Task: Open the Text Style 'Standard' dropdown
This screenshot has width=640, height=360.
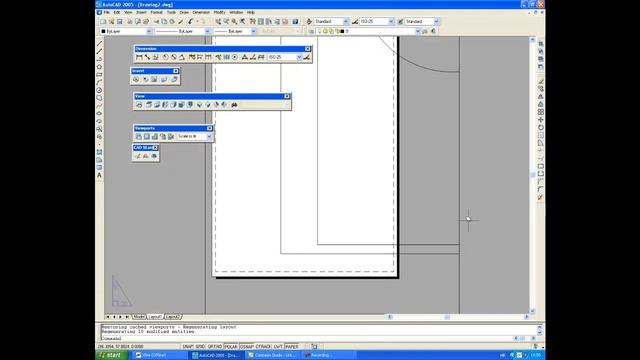Action: tap(346, 21)
